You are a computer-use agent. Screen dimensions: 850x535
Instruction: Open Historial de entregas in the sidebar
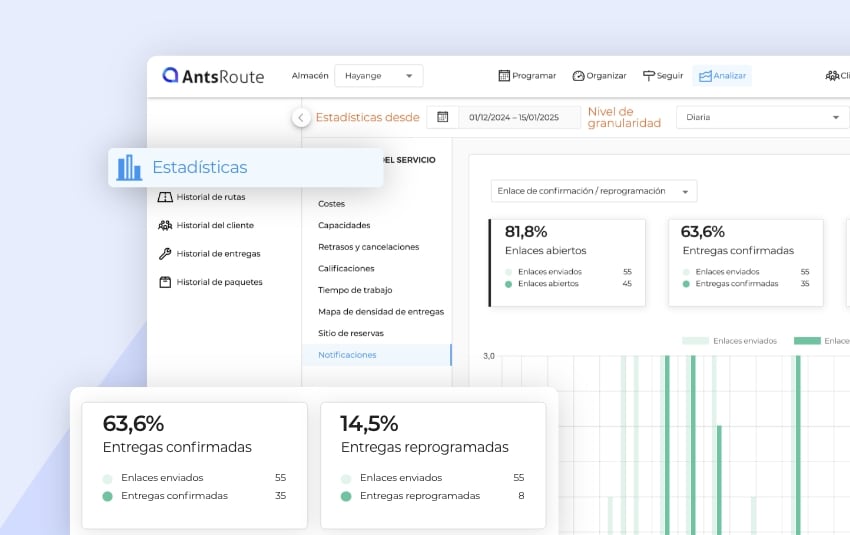point(217,254)
